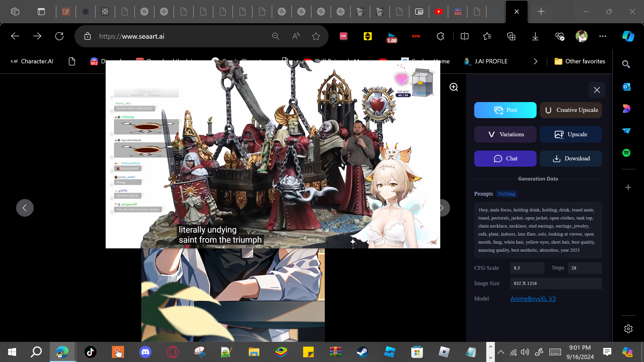Generate Variations of the image

[505, 134]
